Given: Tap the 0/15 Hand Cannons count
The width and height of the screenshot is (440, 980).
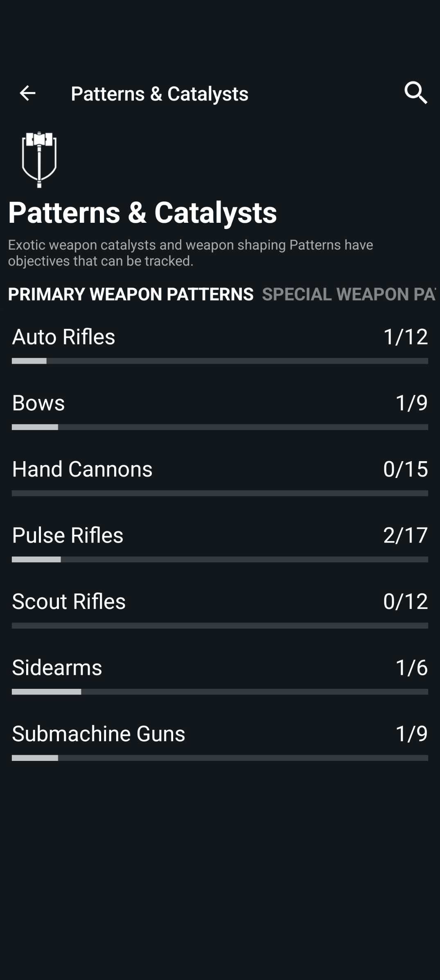Looking at the screenshot, I should pyautogui.click(x=405, y=469).
